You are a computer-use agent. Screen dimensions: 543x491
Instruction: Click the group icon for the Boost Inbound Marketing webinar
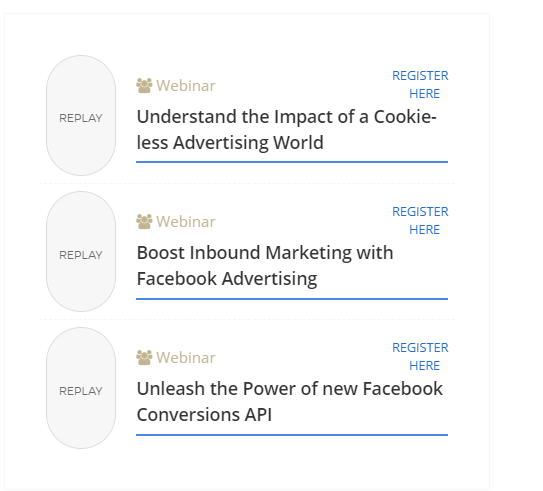pyautogui.click(x=144, y=222)
